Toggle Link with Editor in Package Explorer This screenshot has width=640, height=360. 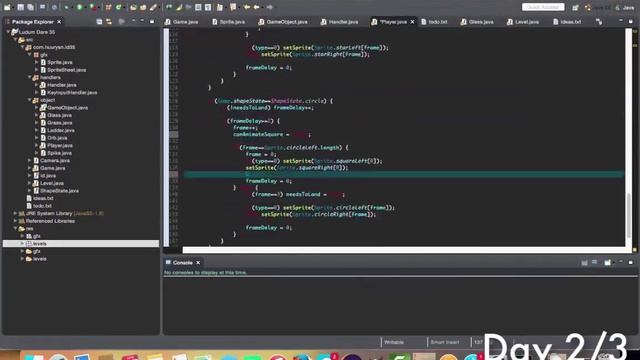109,22
